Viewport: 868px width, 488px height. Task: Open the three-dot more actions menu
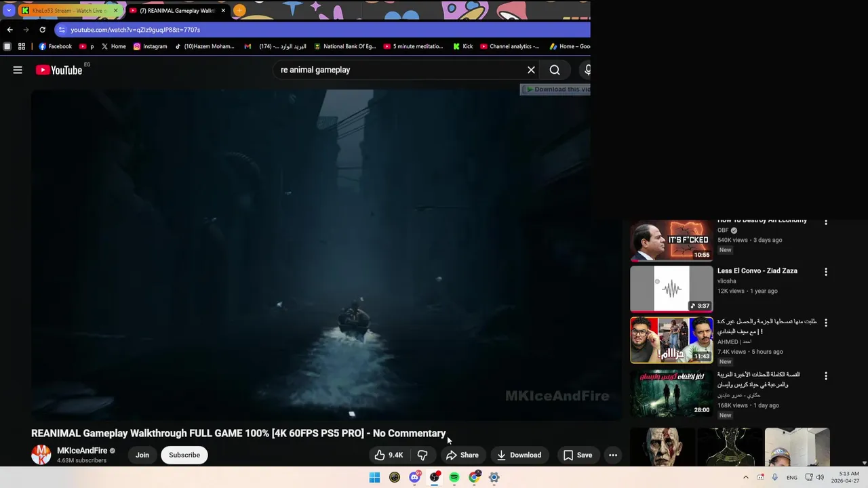(613, 455)
